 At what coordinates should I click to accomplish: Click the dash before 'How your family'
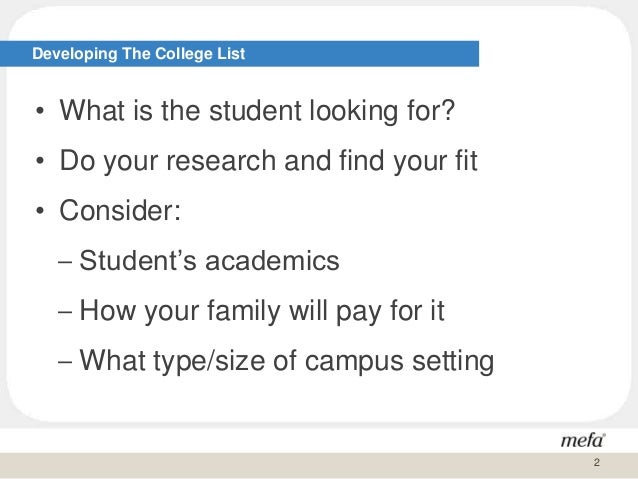[x=65, y=311]
